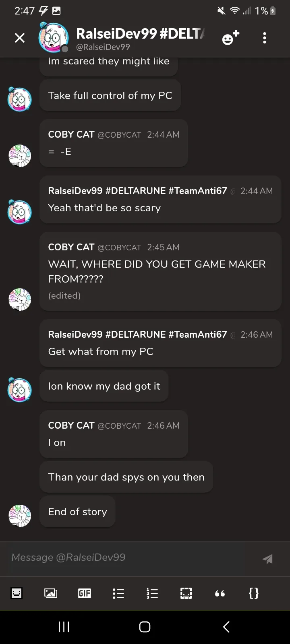Open the three-dot overflow menu
Screen dimensions: 290x644
(x=265, y=38)
